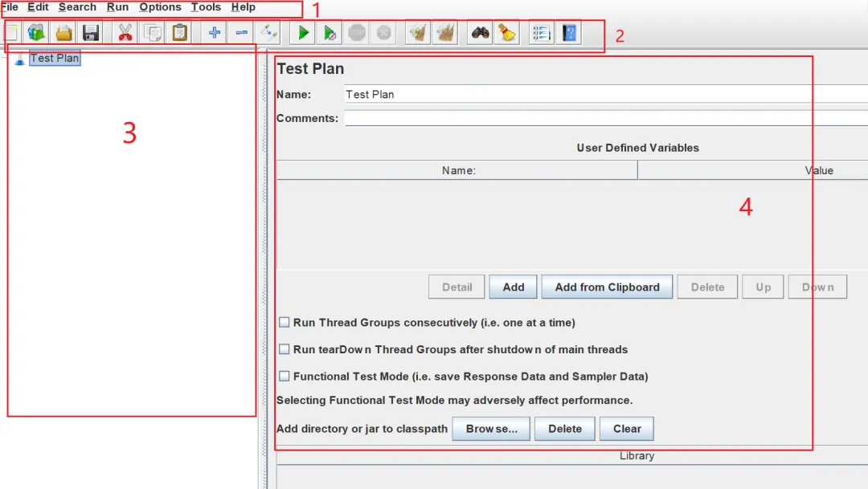
Task: Start test with no pauses icon
Action: (330, 33)
